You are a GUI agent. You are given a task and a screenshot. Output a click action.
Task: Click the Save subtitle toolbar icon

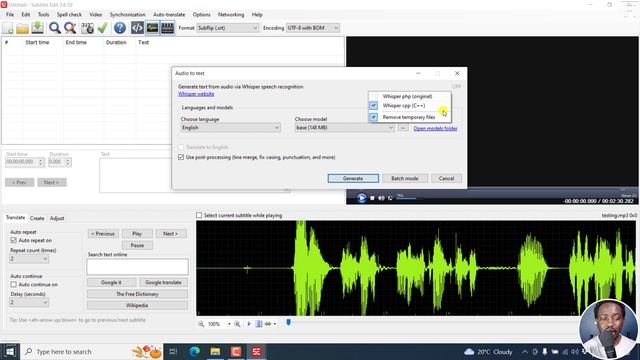(38, 28)
